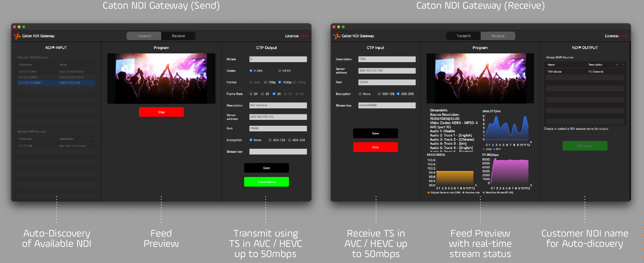The width and height of the screenshot is (644, 263).
Task: Add a manual NDI source with the plus icon
Action: tap(89, 139)
